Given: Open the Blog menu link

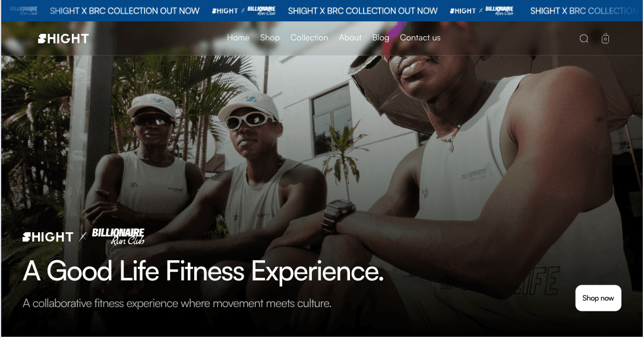Looking at the screenshot, I should (381, 37).
